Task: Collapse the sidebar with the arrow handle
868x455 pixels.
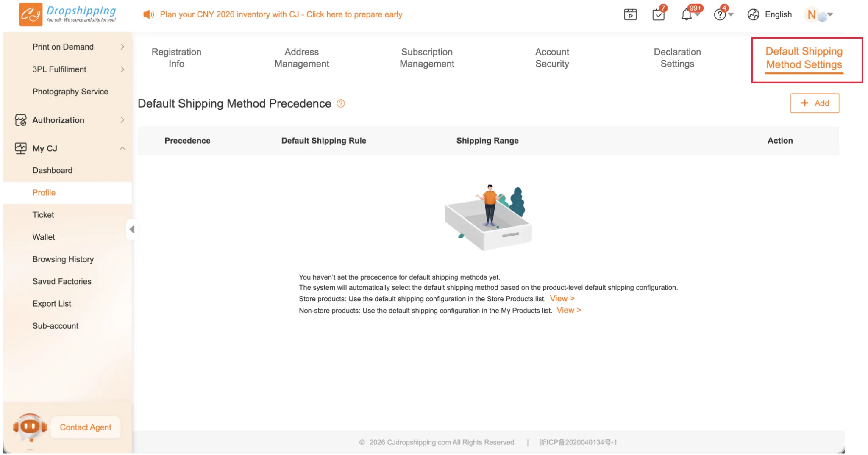Action: pyautogui.click(x=132, y=229)
